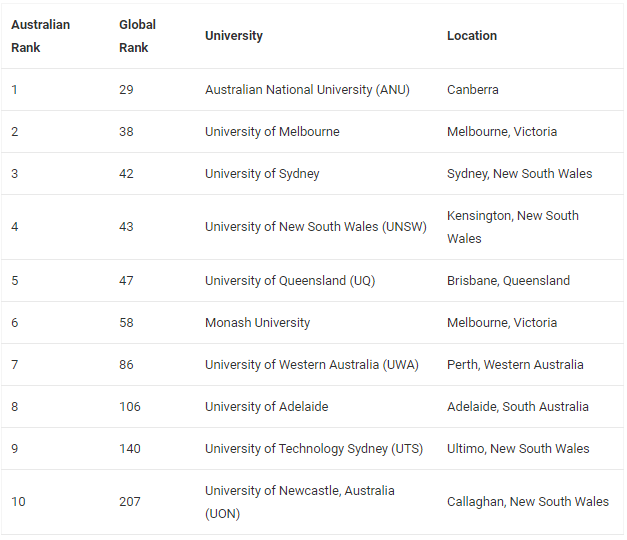This screenshot has width=627, height=540.
Task: Select the University of Adelaide cell
Action: point(266,407)
